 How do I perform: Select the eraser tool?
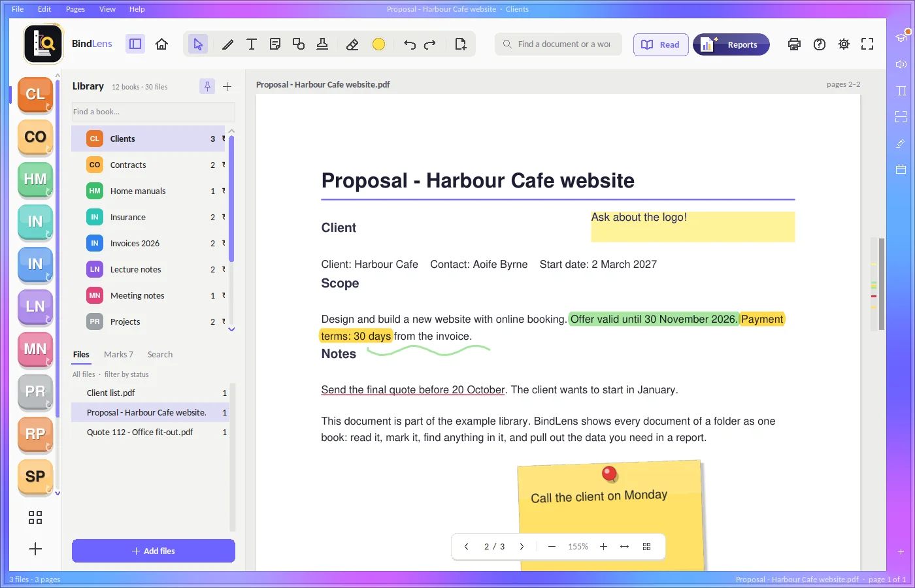coord(352,44)
